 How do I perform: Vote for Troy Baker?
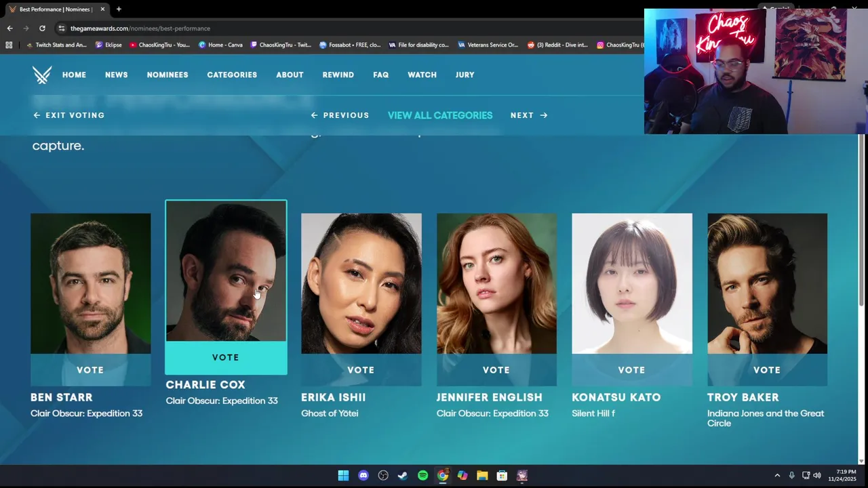tap(767, 370)
